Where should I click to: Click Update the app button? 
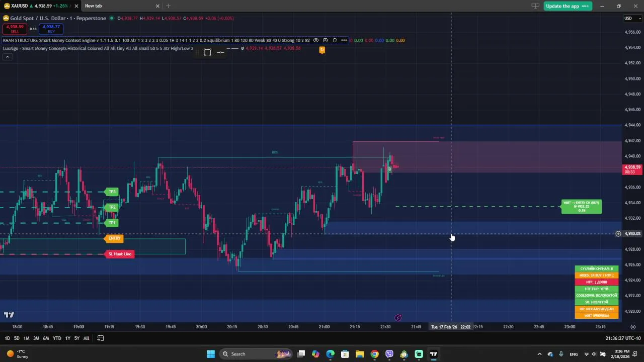click(568, 6)
